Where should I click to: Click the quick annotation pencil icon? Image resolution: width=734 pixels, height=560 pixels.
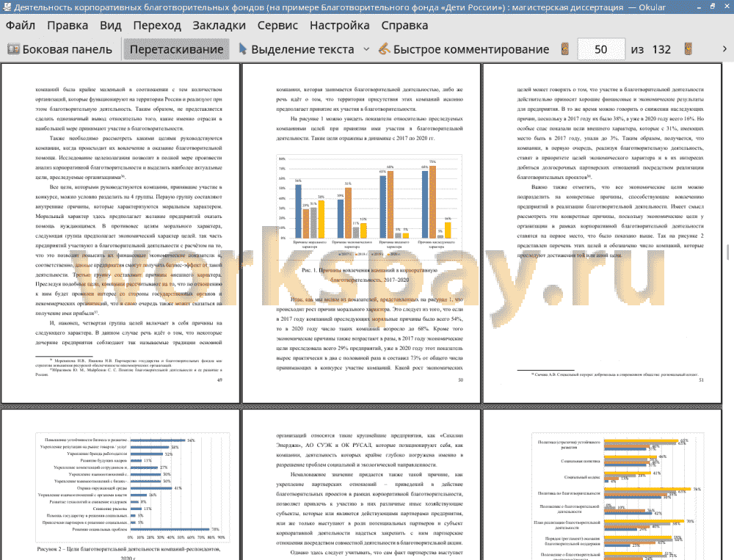[x=385, y=48]
